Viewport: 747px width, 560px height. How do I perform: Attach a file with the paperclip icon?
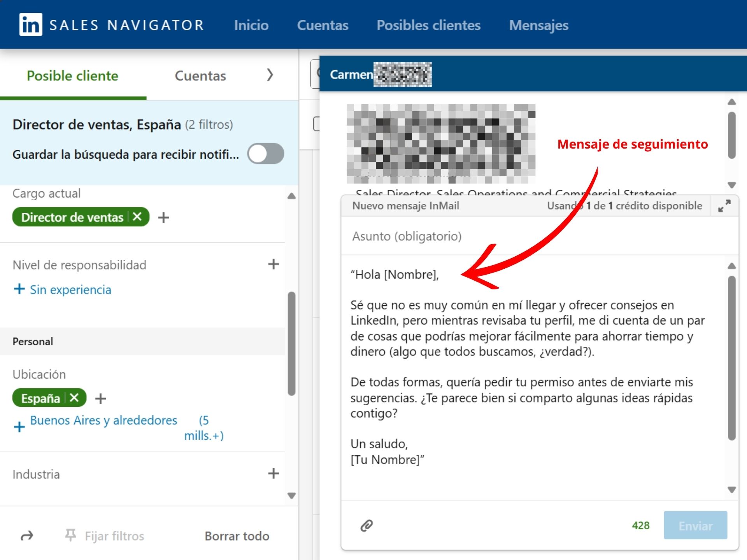[366, 525]
